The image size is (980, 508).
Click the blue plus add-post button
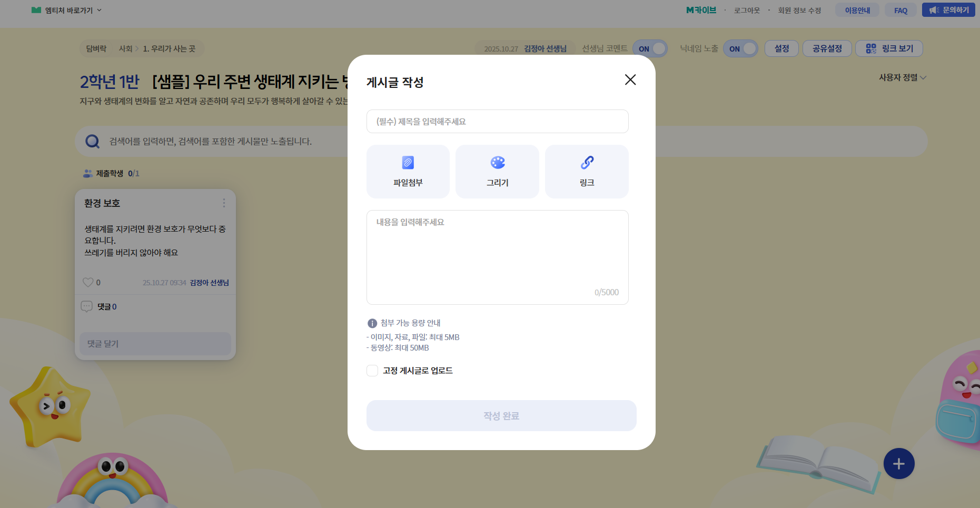click(898, 463)
